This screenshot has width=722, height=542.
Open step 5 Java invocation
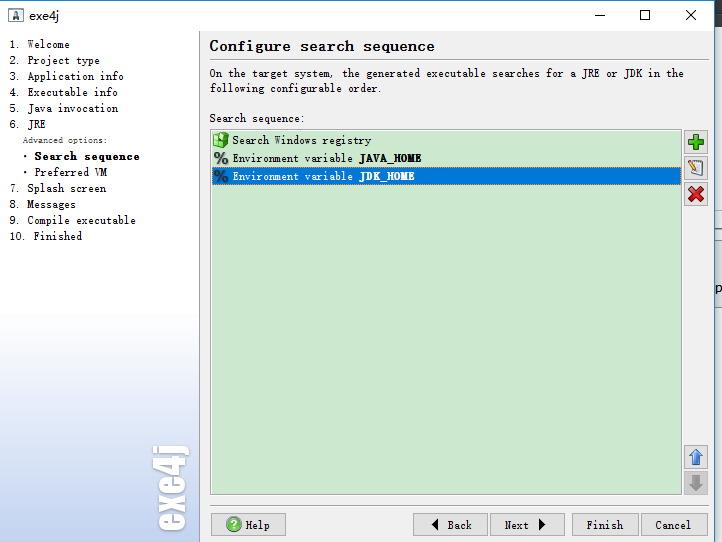click(x=64, y=108)
